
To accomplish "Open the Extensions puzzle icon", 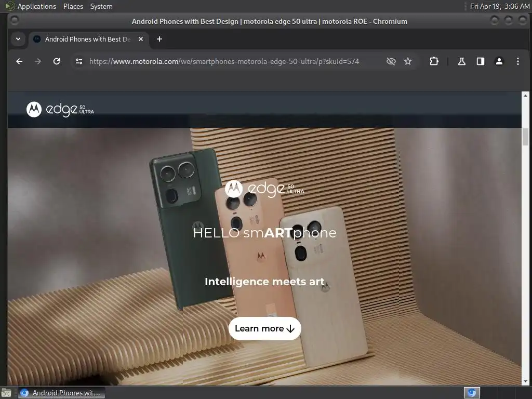I will 434,61.
